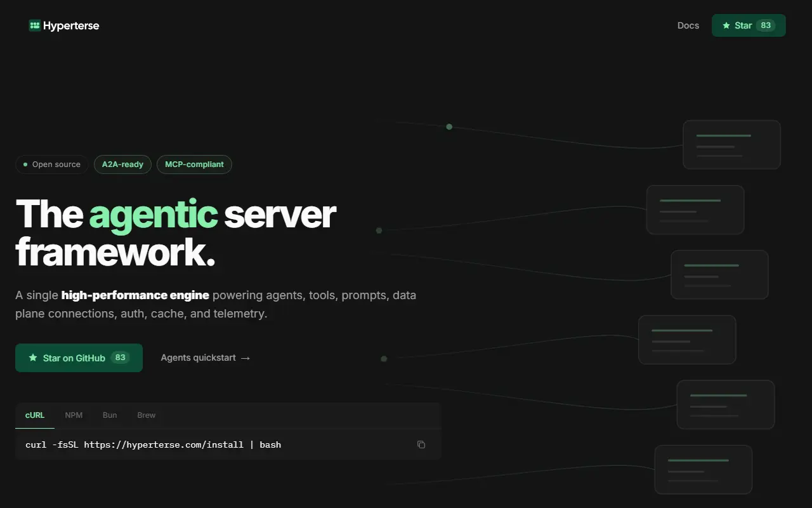Click the star icon in Star on GitHub
Image resolution: width=812 pixels, height=508 pixels.
(33, 358)
